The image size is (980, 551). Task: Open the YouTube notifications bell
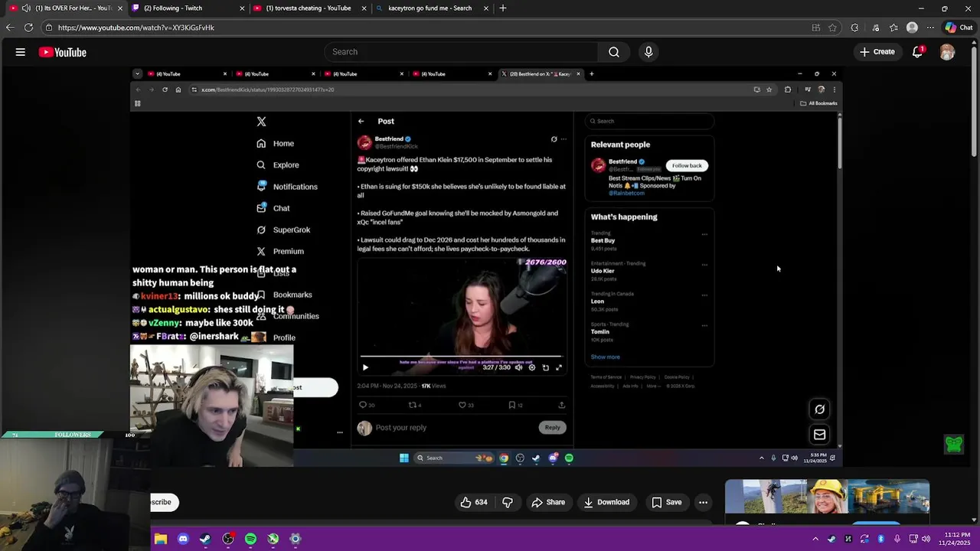click(x=917, y=52)
